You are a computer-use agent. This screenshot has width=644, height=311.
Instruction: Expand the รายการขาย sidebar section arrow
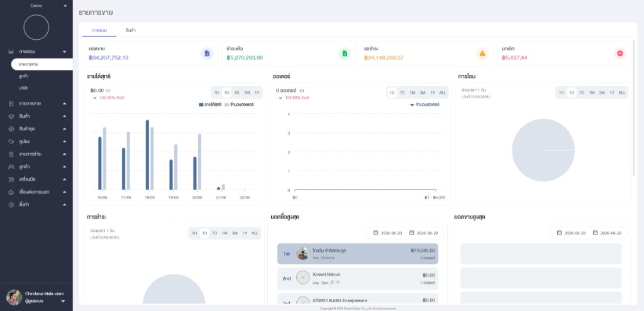click(x=65, y=104)
